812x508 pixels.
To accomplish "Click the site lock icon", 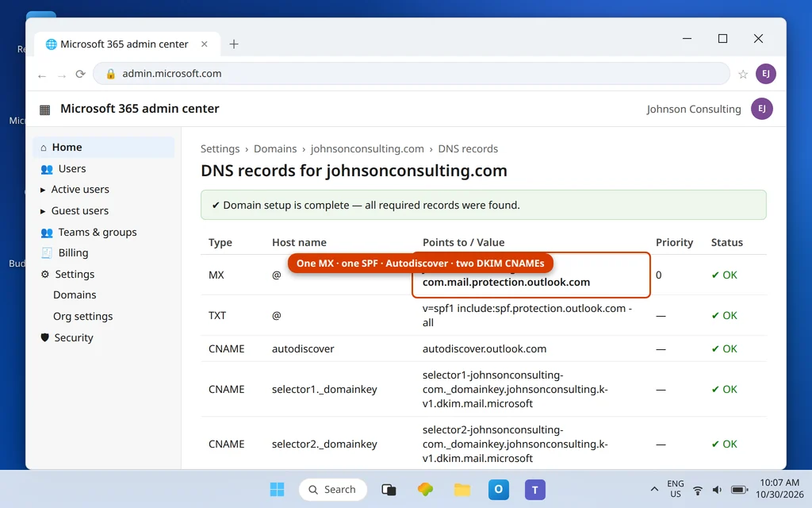I will [x=110, y=74].
